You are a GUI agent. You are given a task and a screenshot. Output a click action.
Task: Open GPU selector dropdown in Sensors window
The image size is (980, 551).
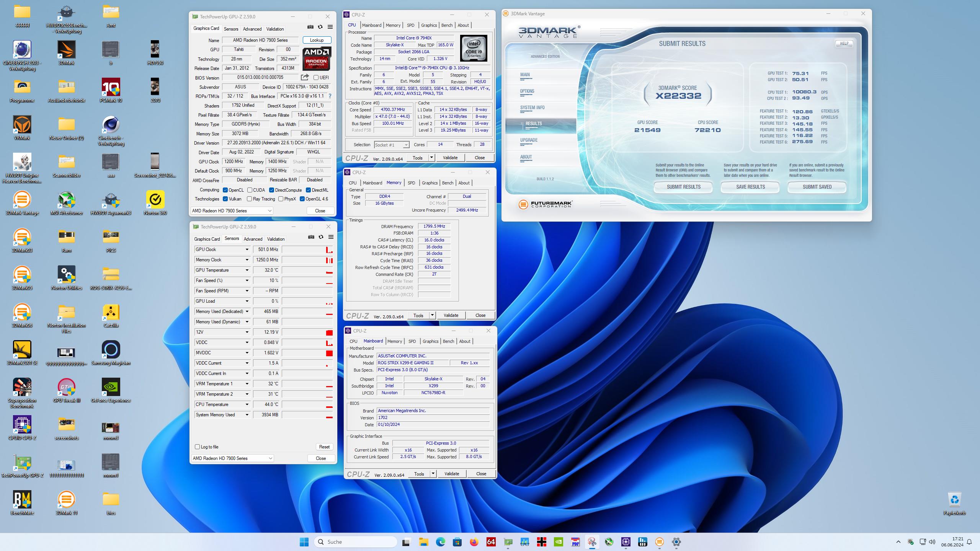[232, 458]
